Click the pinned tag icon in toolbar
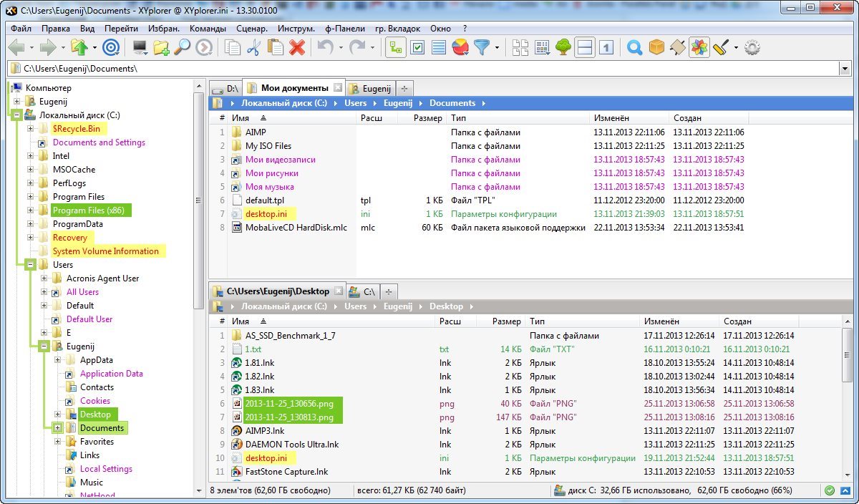 tap(677, 48)
